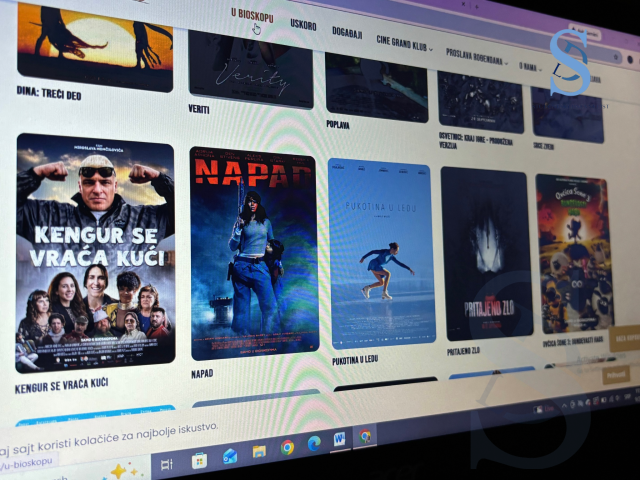Screen dimensions: 640x480
Task: Show hidden system tray icons
Action: tap(564, 405)
